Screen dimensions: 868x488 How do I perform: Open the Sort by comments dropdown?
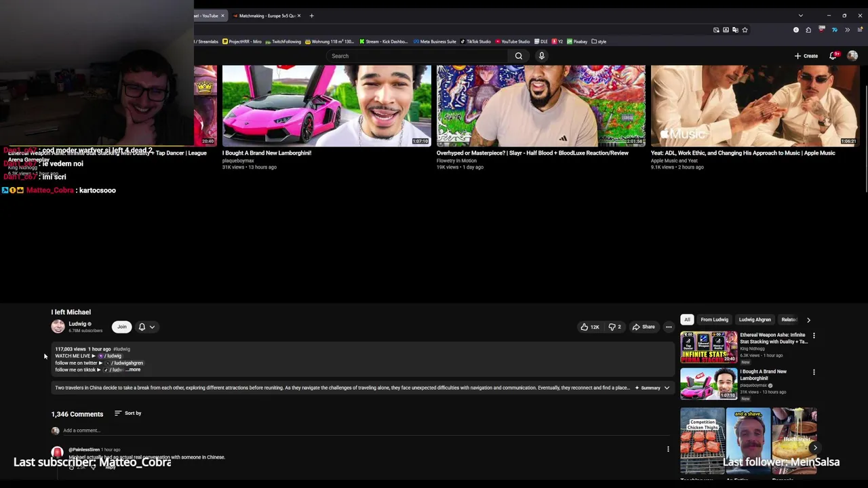coord(128,413)
